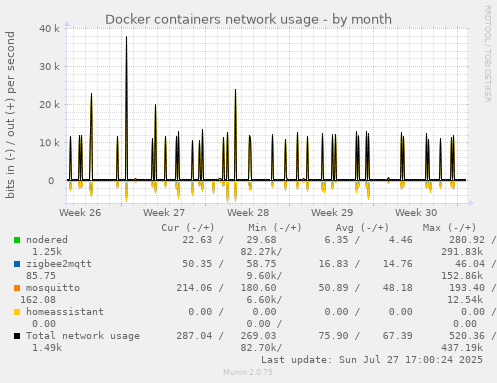The image size is (497, 383).
Task: Select the 'Total network usage' legend label
Action: tap(83, 336)
